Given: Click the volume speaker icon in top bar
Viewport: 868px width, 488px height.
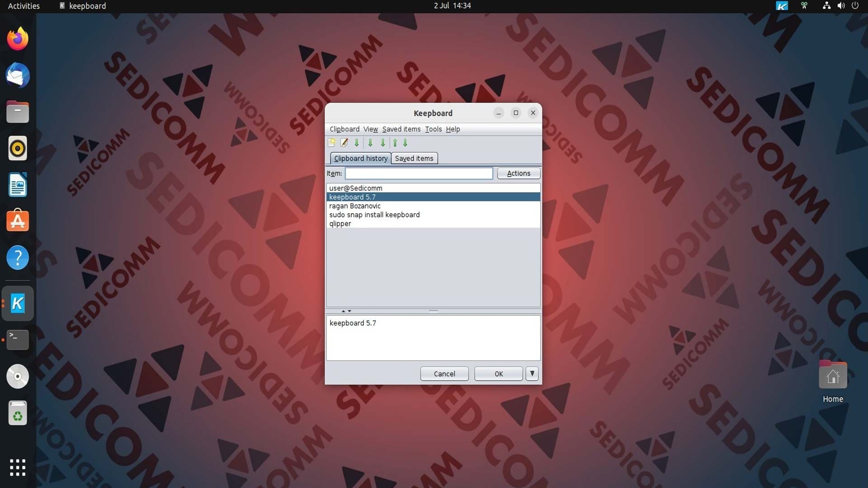Looking at the screenshot, I should click(x=841, y=6).
